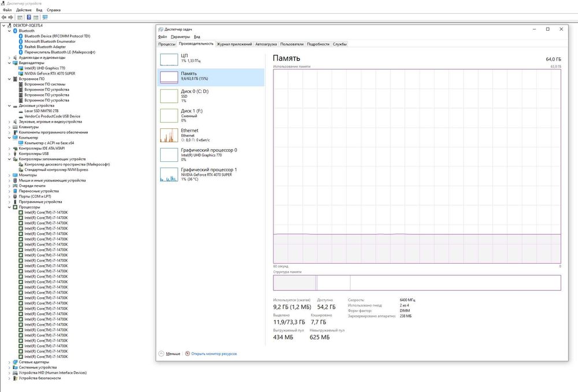Select the Intel(R) UHD Graphics 770 adapter icon

pyautogui.click(x=21, y=68)
